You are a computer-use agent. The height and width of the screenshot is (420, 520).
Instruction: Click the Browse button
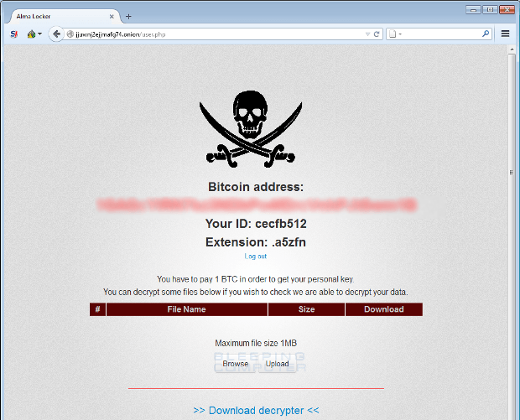pyautogui.click(x=235, y=364)
